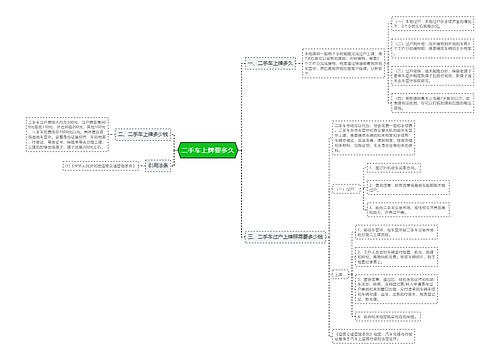Click the note starting with (一)本地过户
The height and width of the screenshot is (360, 500).
432,23
